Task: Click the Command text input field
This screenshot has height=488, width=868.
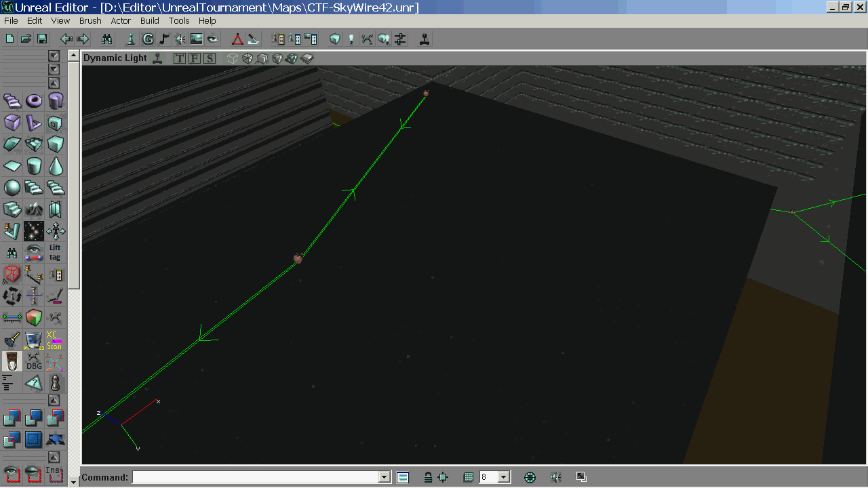Action: point(255,477)
